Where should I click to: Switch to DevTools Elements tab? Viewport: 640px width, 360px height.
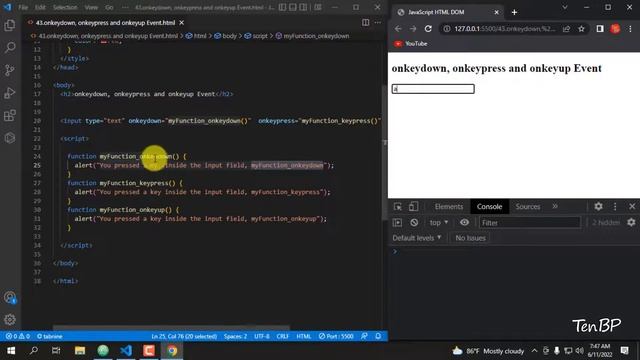(x=449, y=207)
